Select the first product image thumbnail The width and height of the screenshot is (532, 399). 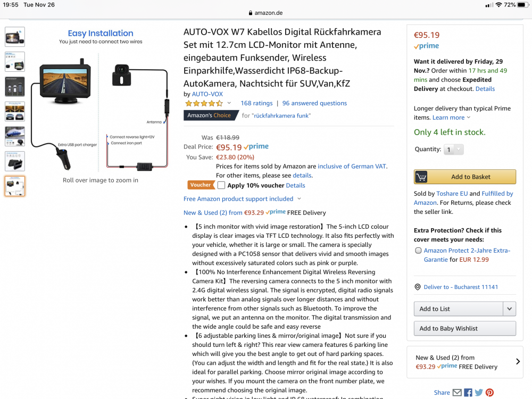click(x=15, y=37)
